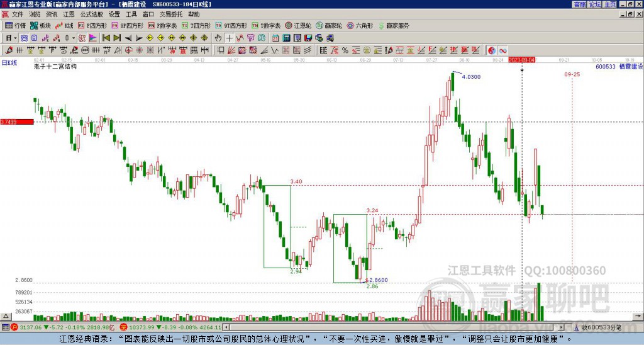The height and width of the screenshot is (345, 644).
Task: Open the P数字表 tool
Action: [162, 25]
